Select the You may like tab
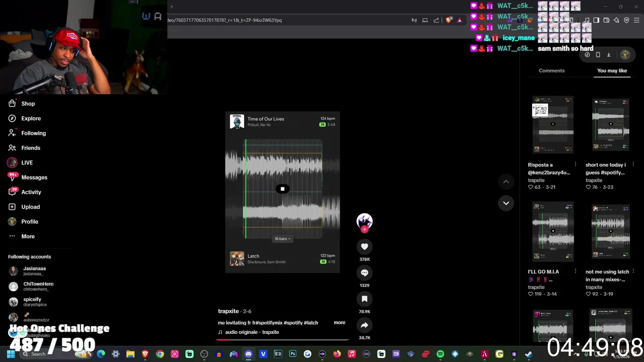 pos(612,70)
